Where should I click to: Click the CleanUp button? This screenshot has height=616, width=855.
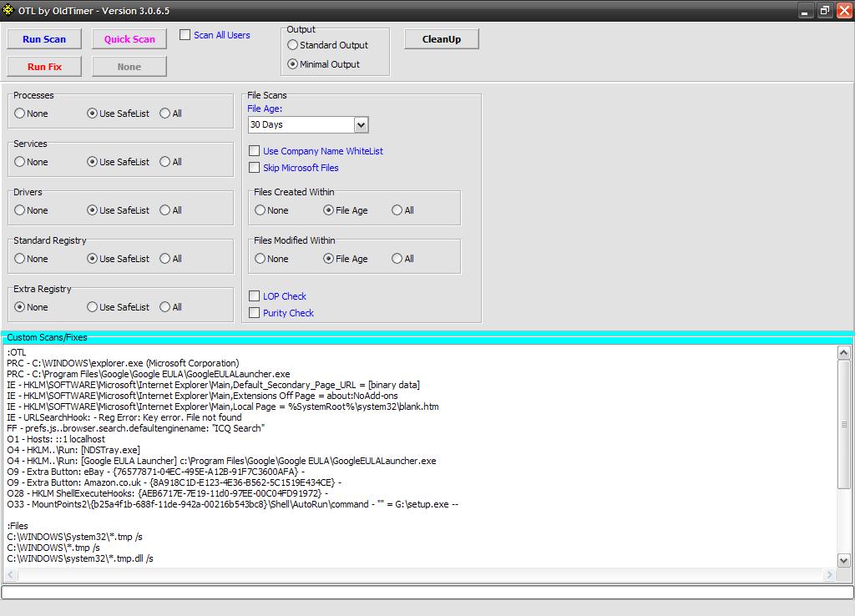tap(441, 39)
